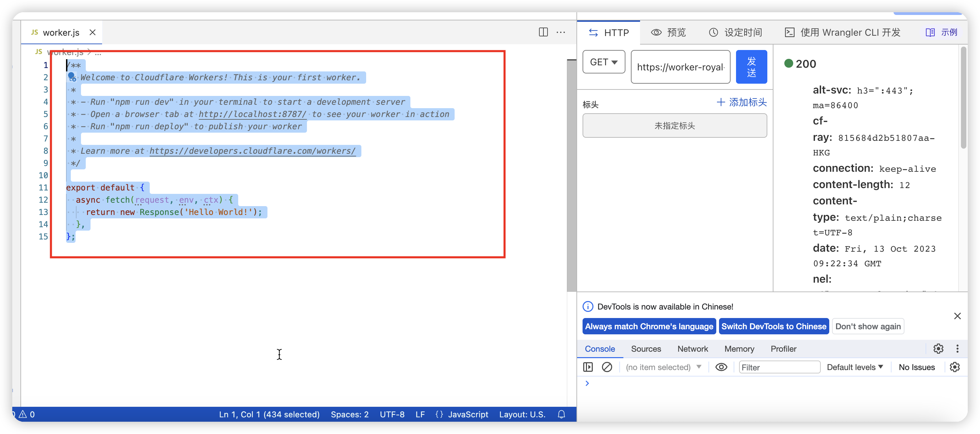This screenshot has height=434, width=980.
Task: Click Don't show again button
Action: click(868, 327)
